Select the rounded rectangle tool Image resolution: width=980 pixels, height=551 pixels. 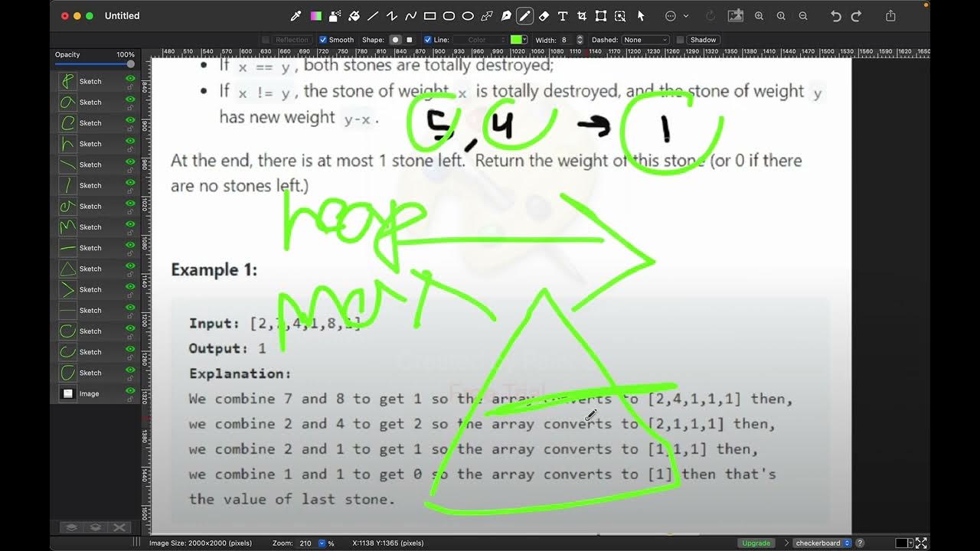pos(449,16)
